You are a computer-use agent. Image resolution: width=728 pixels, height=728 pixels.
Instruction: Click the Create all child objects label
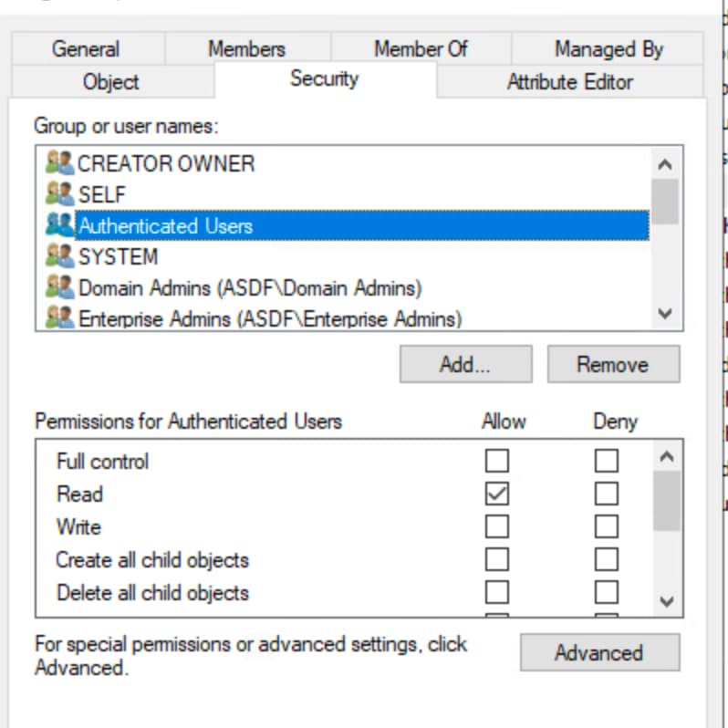click(152, 560)
